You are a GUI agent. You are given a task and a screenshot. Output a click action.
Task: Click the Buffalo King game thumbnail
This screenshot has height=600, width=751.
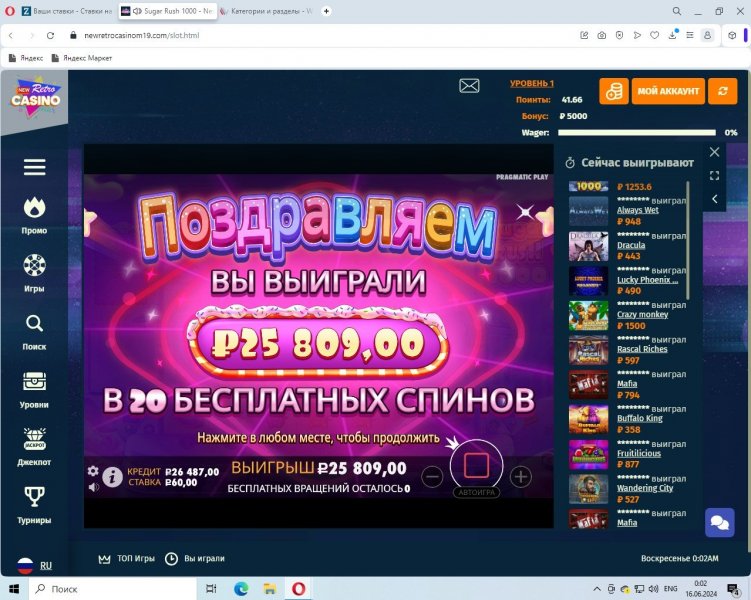tap(588, 419)
